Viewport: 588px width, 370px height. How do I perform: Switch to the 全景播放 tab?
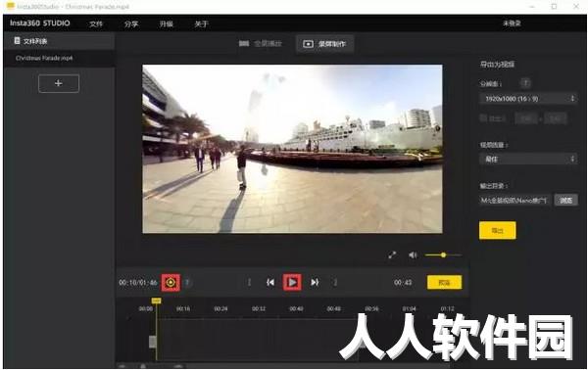click(x=261, y=44)
